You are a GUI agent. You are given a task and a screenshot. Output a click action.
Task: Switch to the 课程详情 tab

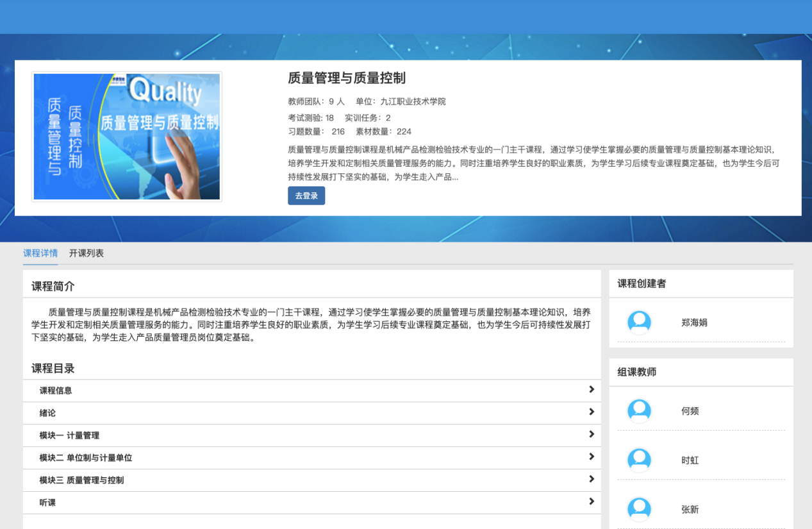click(x=40, y=253)
